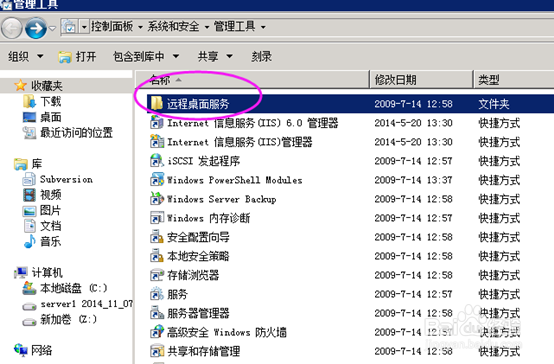
Task: Open the 共享 menu
Action: (x=215, y=56)
